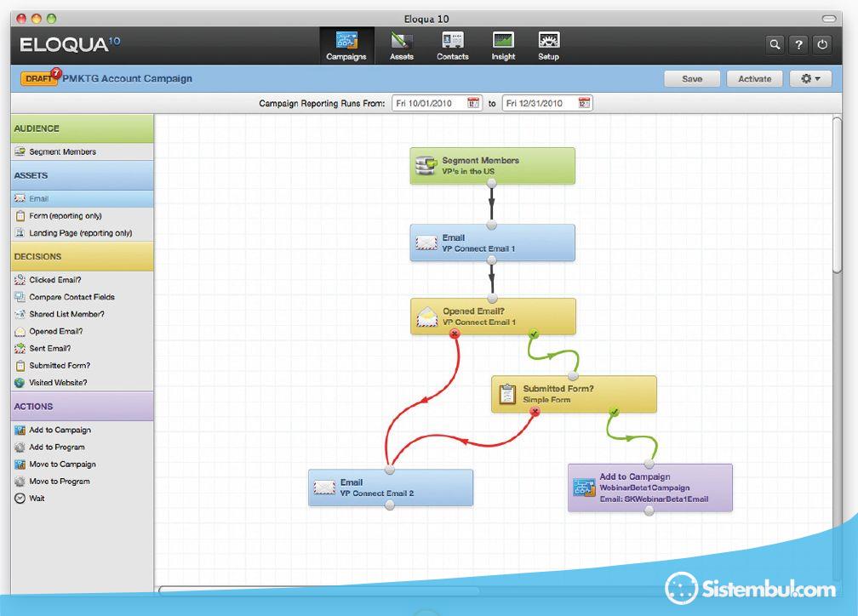Click the Compare Contact Fields label
Viewport: 858px width, 616px height.
[x=71, y=297]
